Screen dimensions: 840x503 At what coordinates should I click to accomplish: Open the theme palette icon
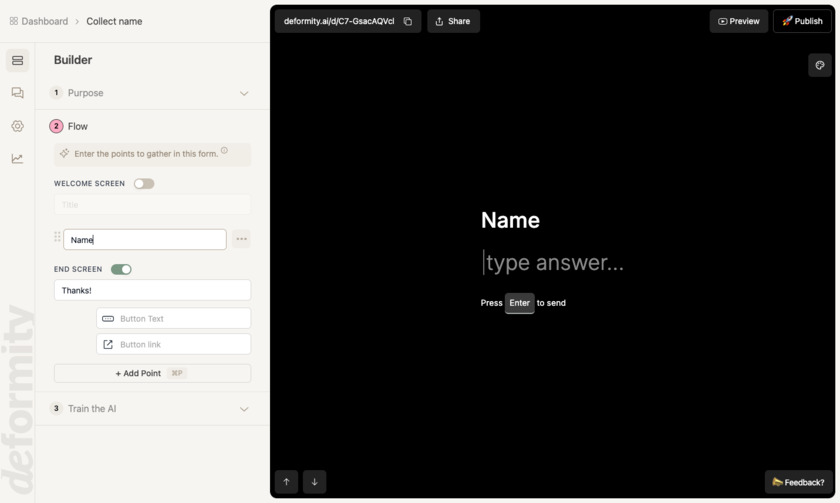[820, 65]
